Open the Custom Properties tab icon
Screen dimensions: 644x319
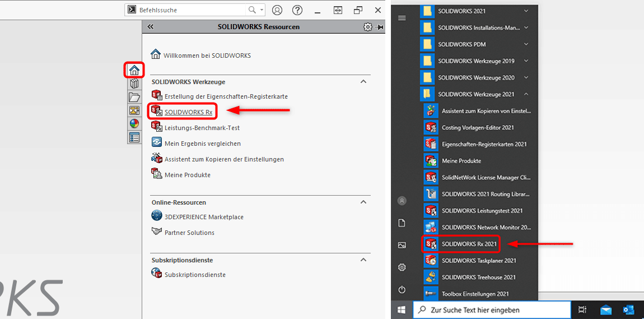click(x=134, y=137)
